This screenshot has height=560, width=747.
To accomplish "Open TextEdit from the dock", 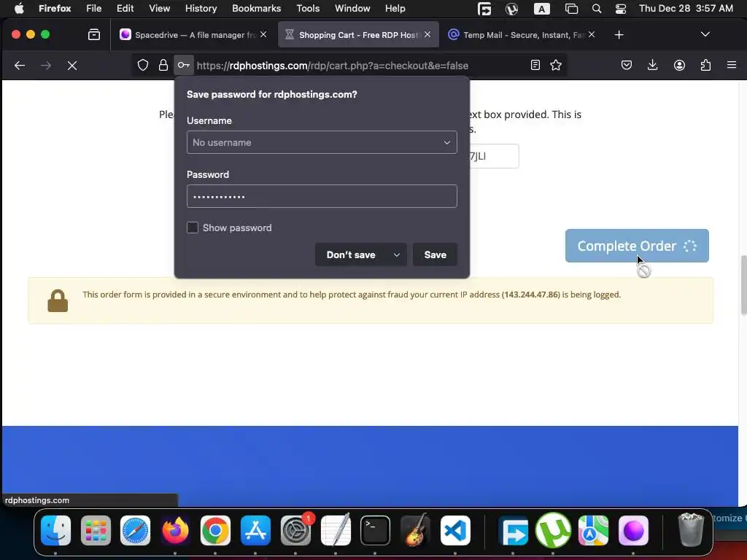I will pyautogui.click(x=336, y=530).
